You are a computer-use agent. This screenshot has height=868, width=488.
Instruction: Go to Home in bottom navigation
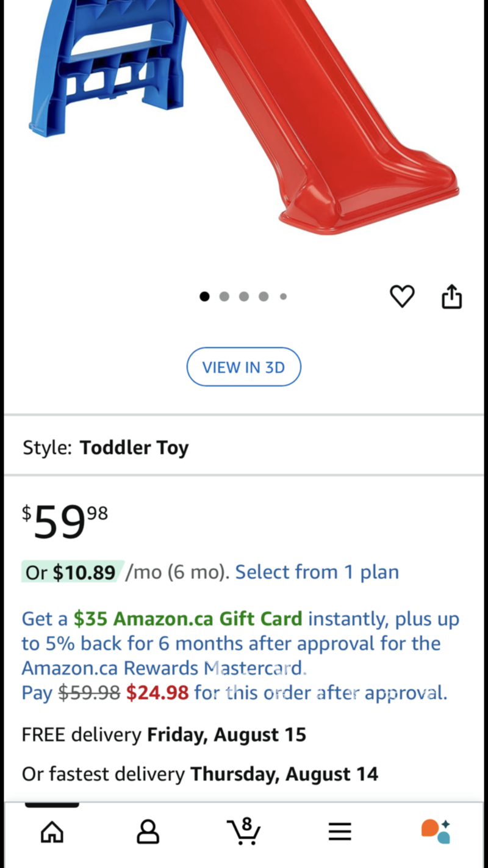pos(52,831)
